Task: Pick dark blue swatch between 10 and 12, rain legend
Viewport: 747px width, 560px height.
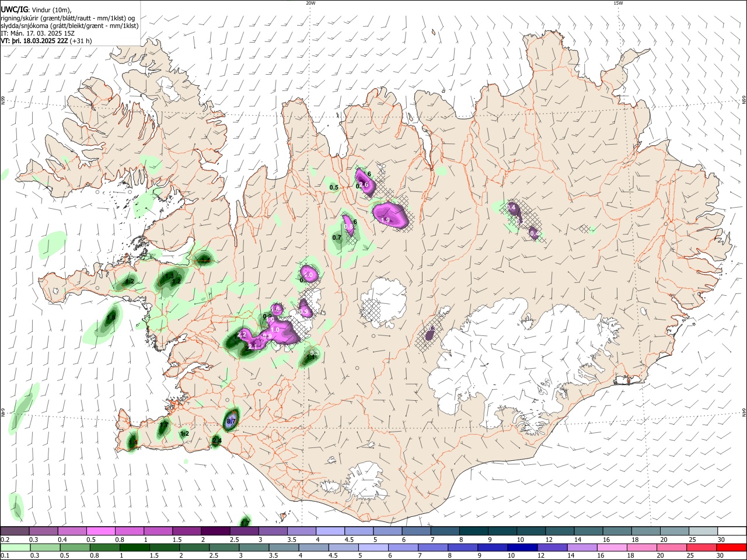Action: pos(522,547)
